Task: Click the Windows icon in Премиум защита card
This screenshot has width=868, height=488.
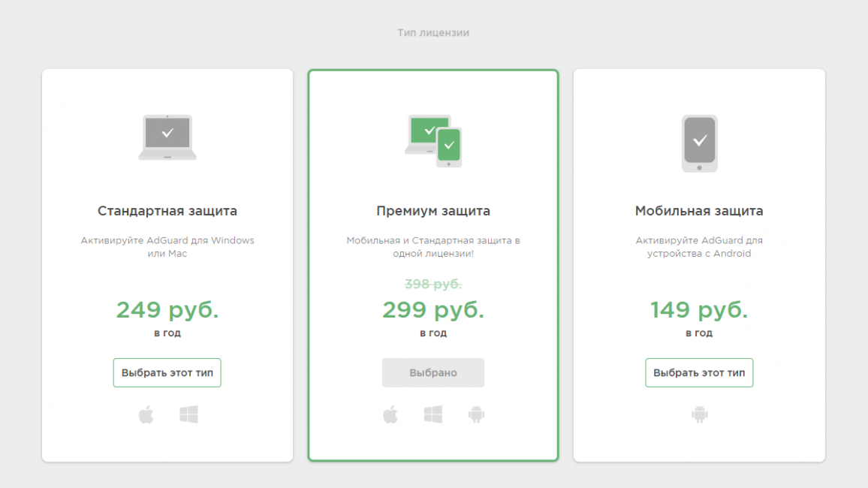Action: coord(433,414)
